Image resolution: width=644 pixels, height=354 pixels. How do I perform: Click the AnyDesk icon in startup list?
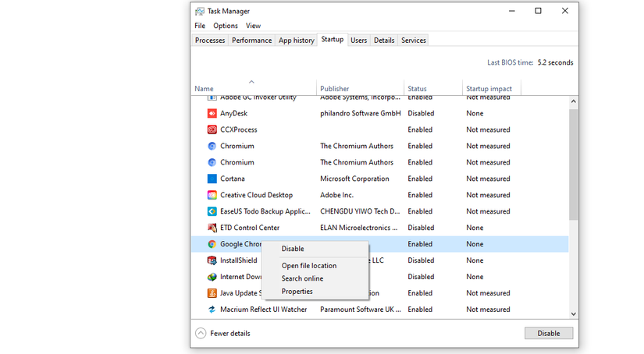[212, 113]
